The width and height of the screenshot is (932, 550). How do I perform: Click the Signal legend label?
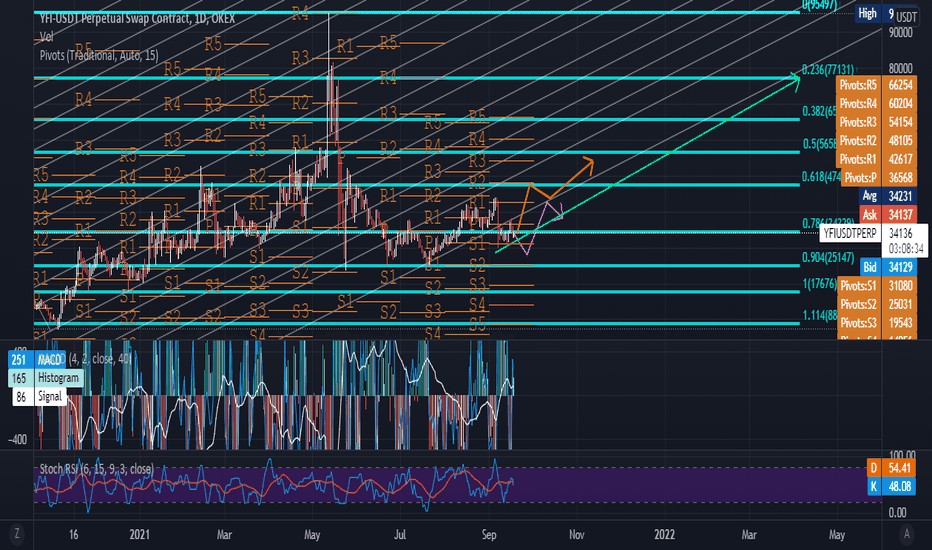pos(50,396)
